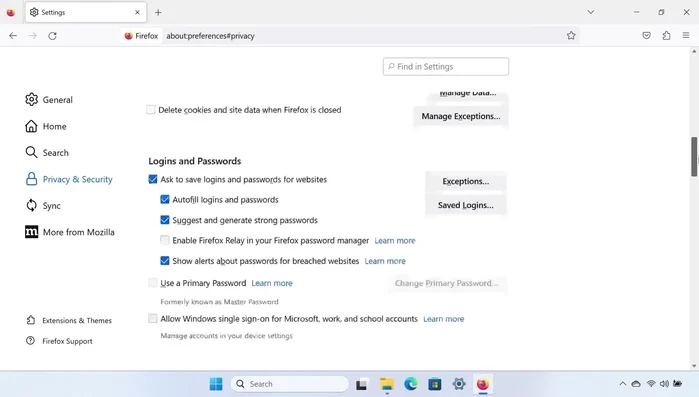The image size is (699, 397).
Task: Open Saved Logins button
Action: pos(465,205)
